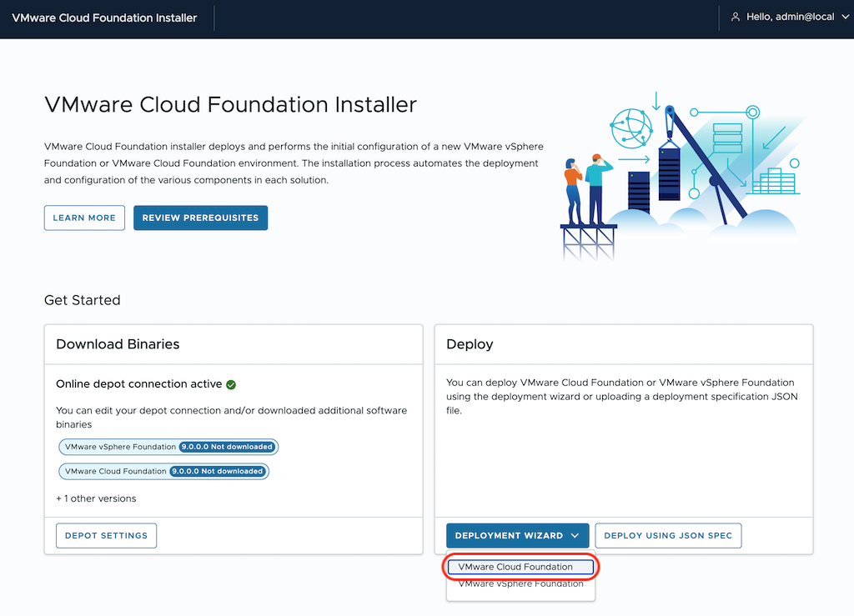Click the Deploy card heading
This screenshot has width=854, height=616.
pos(470,344)
